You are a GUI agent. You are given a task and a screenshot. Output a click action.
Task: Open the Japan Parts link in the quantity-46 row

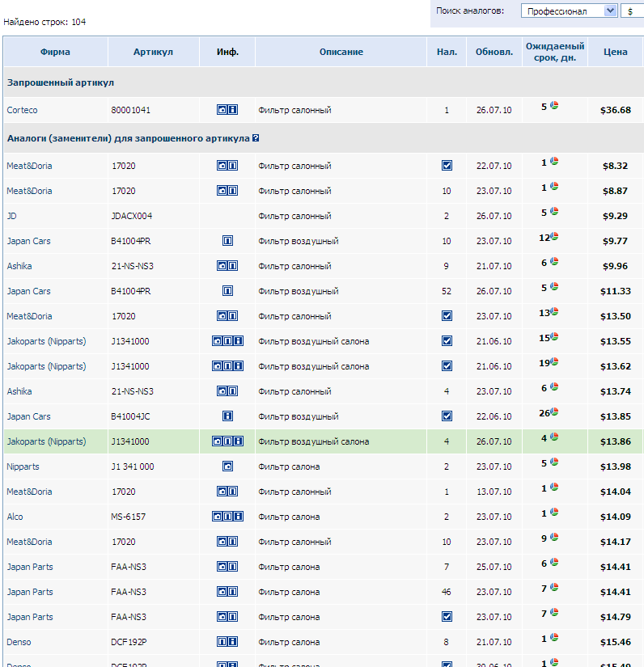30,592
